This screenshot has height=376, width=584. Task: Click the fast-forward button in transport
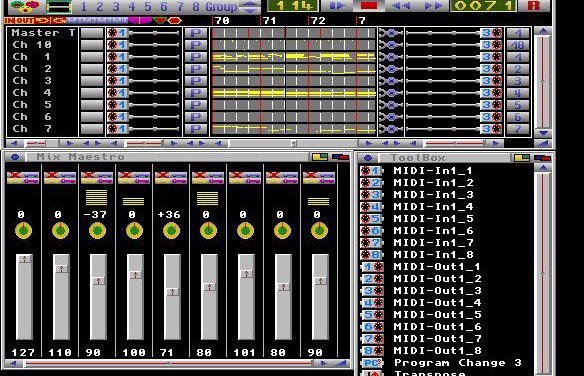[433, 6]
